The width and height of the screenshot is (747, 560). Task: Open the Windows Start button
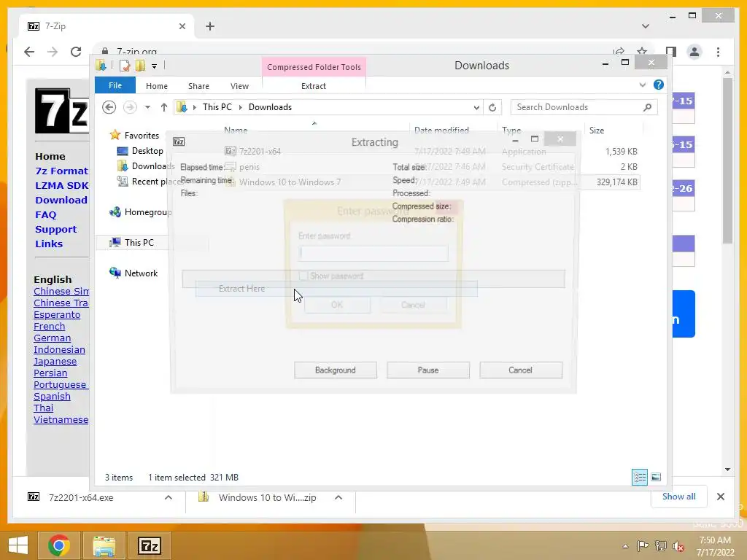click(18, 545)
